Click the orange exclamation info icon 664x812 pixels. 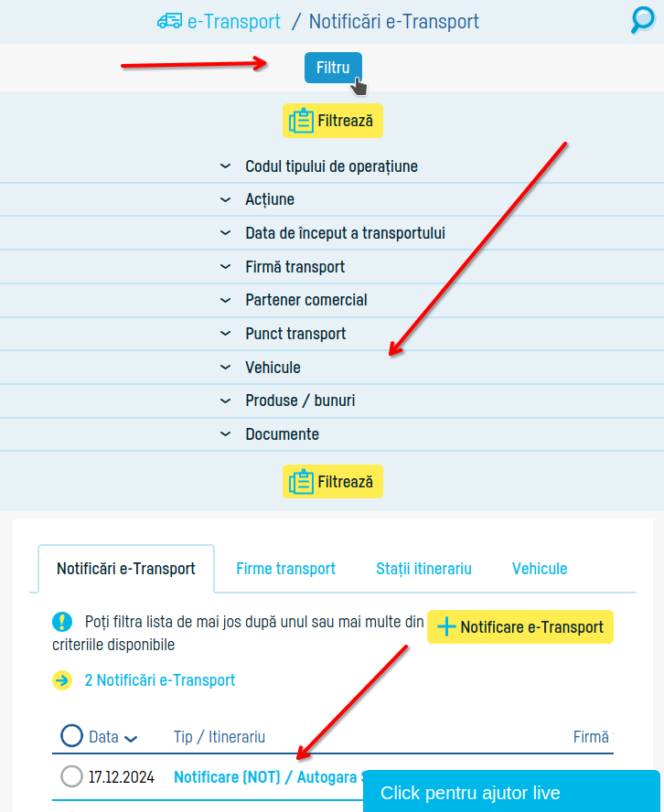coord(61,622)
